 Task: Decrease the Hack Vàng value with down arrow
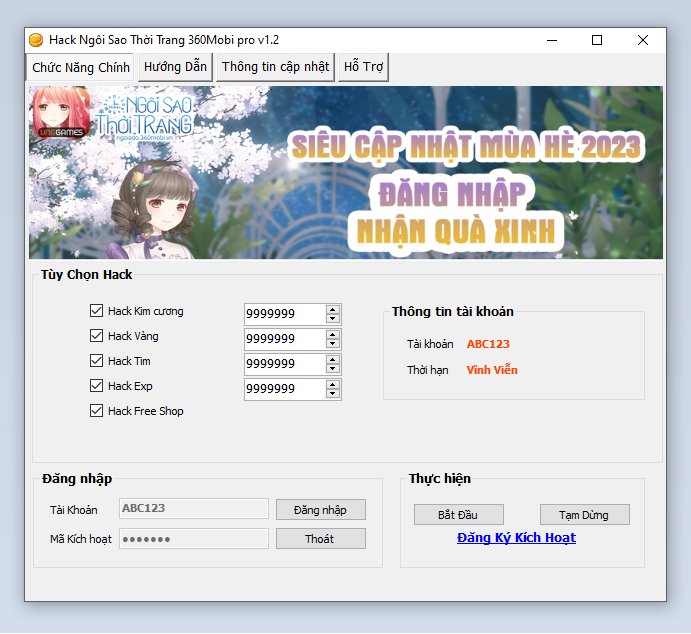(333, 344)
